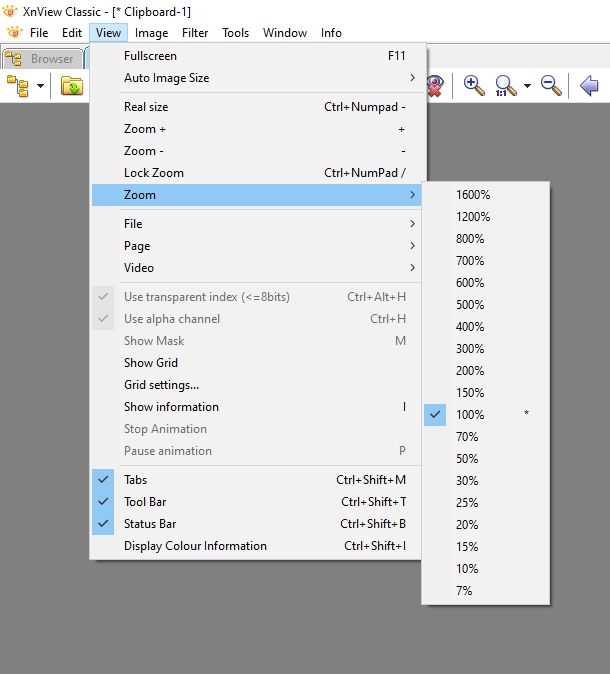
Task: Select the Zoom - menu entry
Action: [x=257, y=151]
